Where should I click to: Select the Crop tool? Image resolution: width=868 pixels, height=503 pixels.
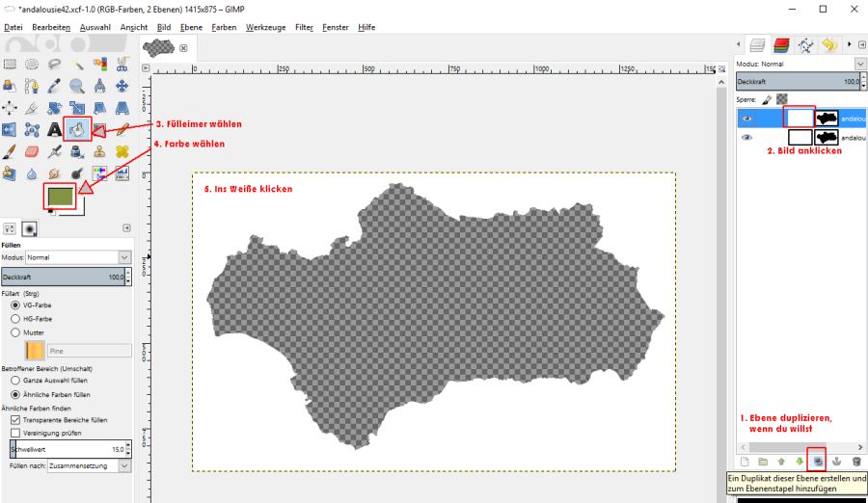coord(32,108)
